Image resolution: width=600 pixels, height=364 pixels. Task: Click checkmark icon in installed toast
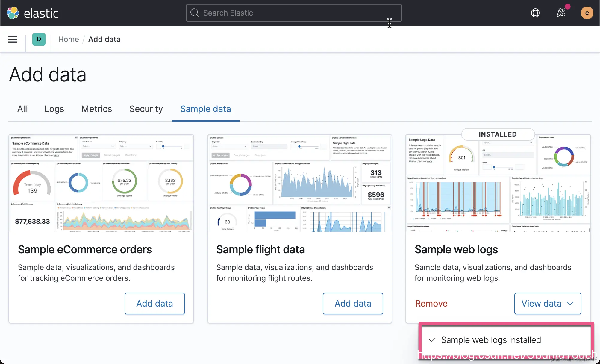tap(432, 340)
